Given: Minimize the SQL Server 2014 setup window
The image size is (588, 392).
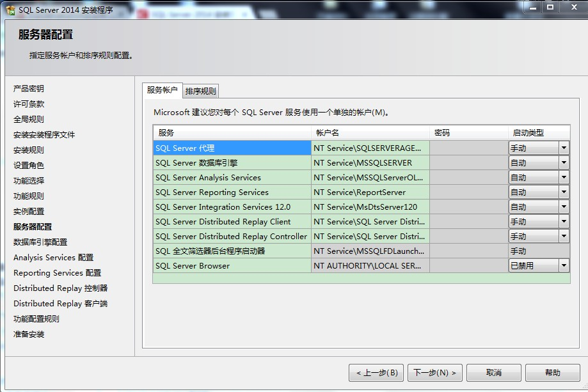Looking at the screenshot, I should (532, 7).
